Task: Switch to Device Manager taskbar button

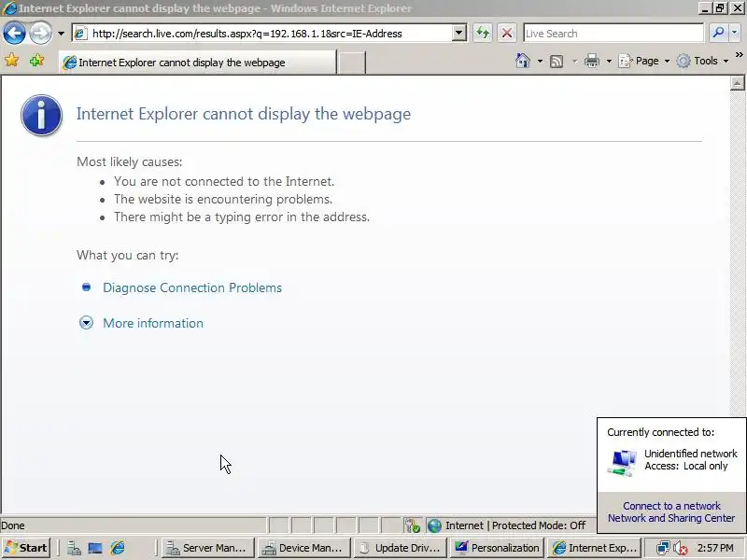Action: tap(304, 548)
